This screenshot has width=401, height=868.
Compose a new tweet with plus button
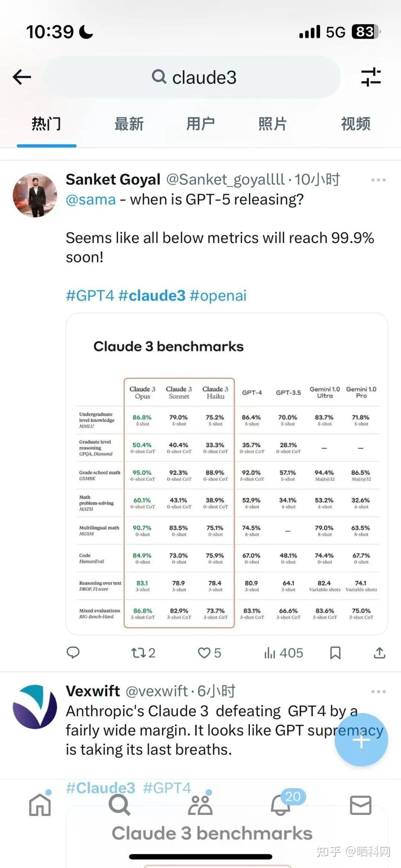(x=361, y=740)
